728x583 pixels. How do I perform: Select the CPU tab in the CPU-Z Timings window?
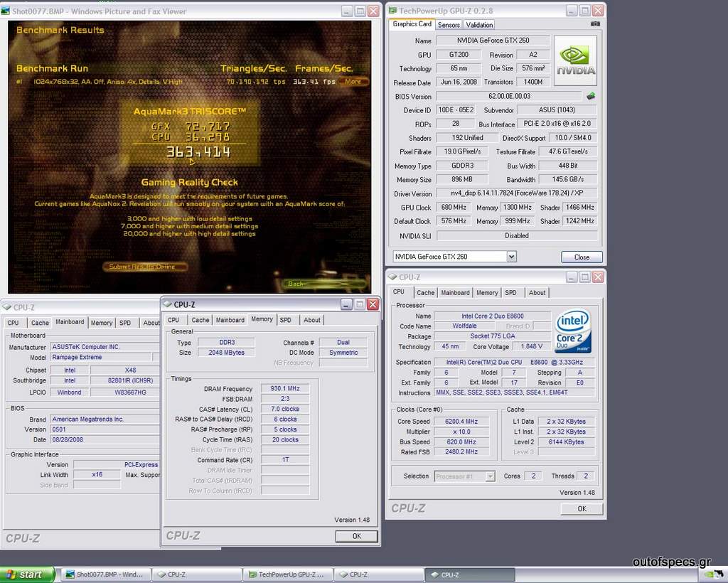click(x=173, y=320)
